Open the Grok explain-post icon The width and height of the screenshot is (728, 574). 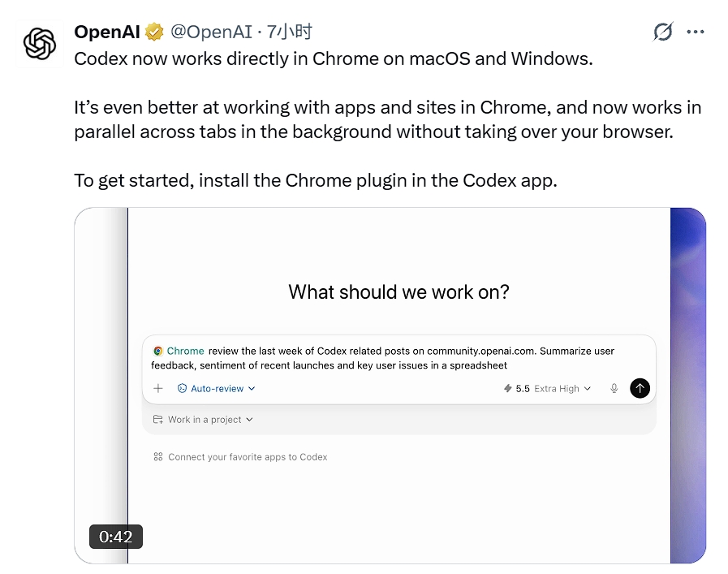tap(662, 32)
